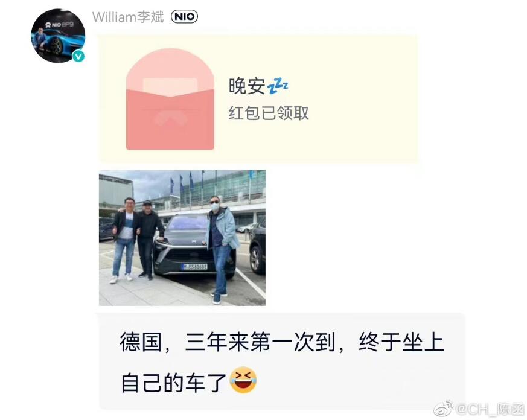Click the red envelope message card
This screenshot has width=527, height=420.
coord(258,99)
